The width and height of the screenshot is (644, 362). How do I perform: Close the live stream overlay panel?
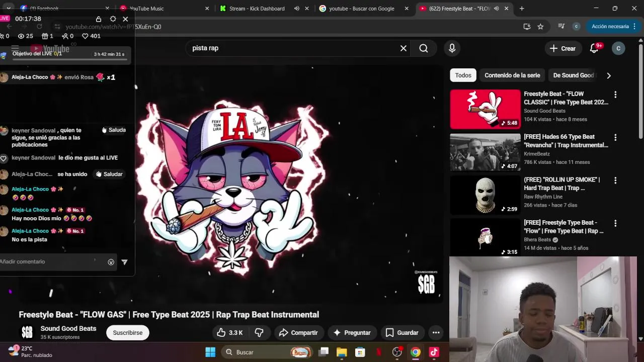coord(125,19)
